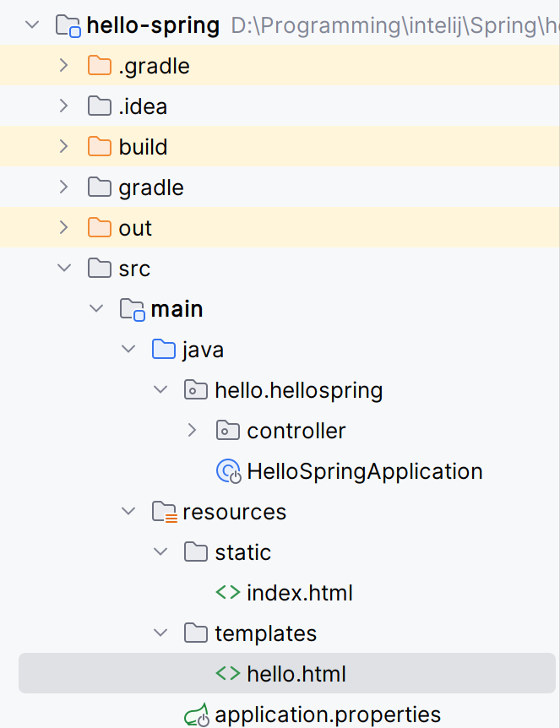Select the main module folder
This screenshot has width=560, height=728.
click(177, 309)
